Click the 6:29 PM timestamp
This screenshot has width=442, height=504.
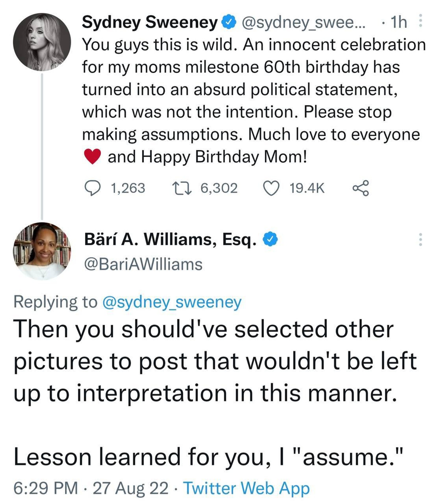click(x=46, y=488)
